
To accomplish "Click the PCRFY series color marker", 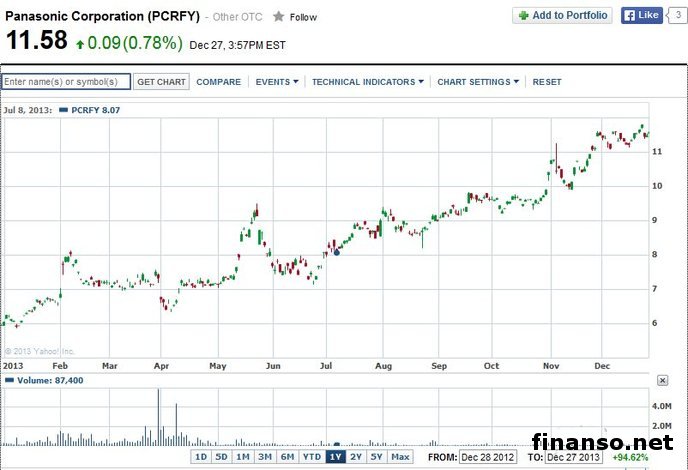I will [x=65, y=108].
